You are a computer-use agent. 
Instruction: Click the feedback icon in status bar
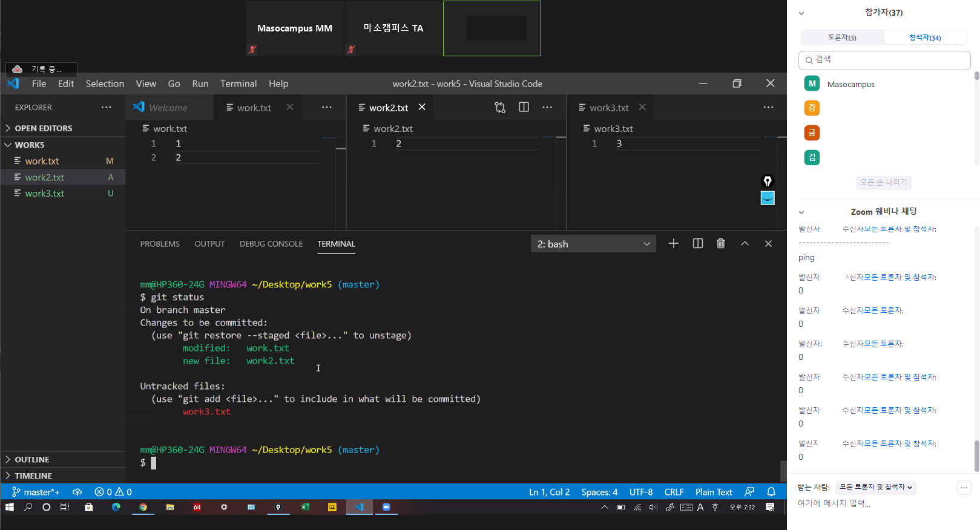tap(749, 492)
